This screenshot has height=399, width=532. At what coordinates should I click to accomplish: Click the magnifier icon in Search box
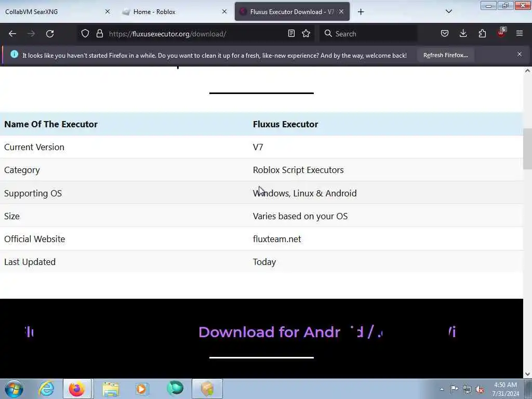pyautogui.click(x=328, y=33)
